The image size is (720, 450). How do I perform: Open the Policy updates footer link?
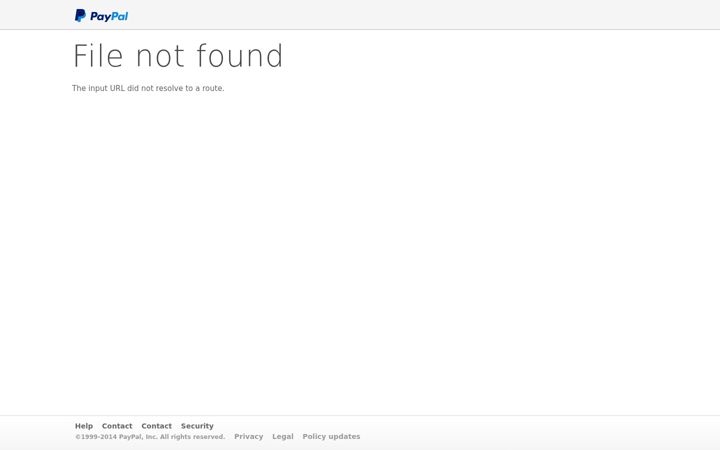click(331, 437)
